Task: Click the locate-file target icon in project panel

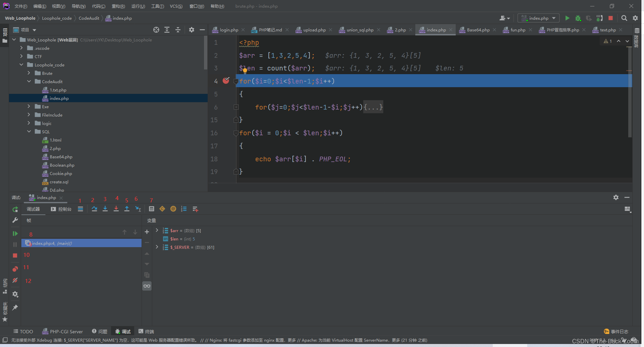Action: [x=156, y=30]
